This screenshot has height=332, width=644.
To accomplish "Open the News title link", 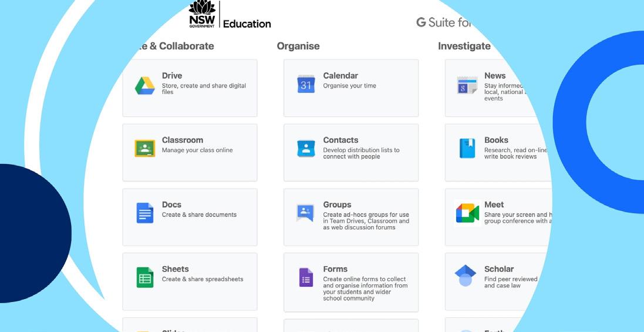I will [x=495, y=76].
